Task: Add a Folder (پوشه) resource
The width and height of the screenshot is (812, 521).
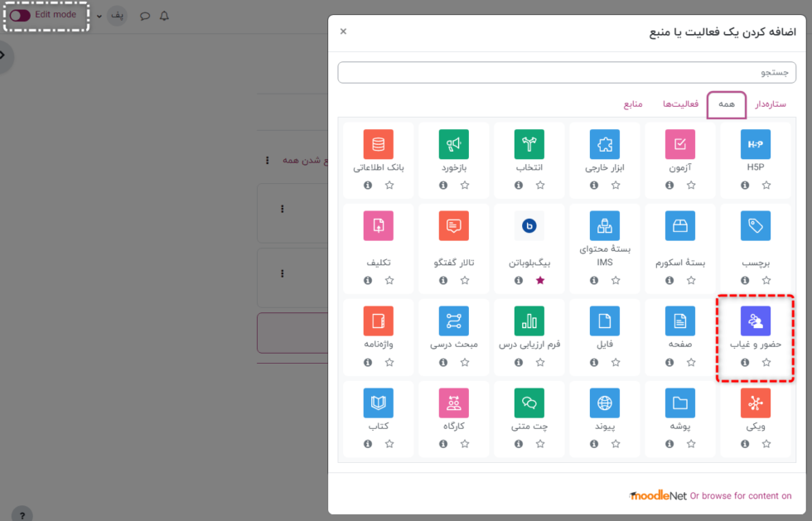Action: tap(679, 403)
